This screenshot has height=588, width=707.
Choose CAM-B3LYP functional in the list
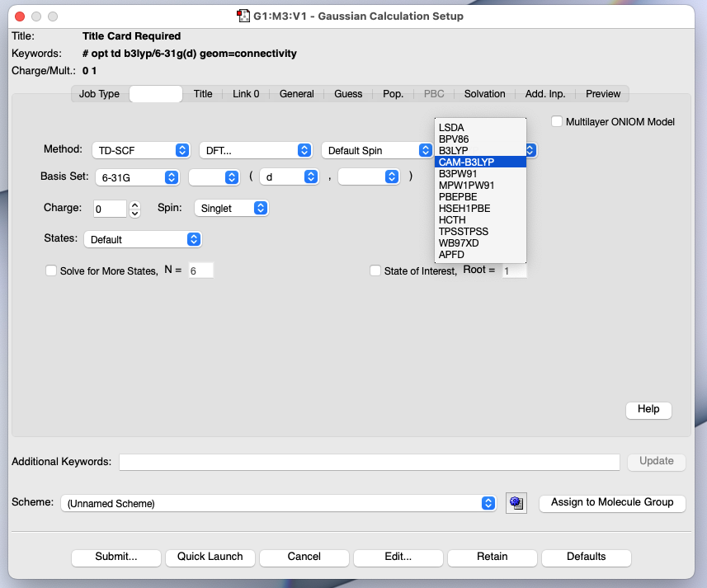coord(480,162)
